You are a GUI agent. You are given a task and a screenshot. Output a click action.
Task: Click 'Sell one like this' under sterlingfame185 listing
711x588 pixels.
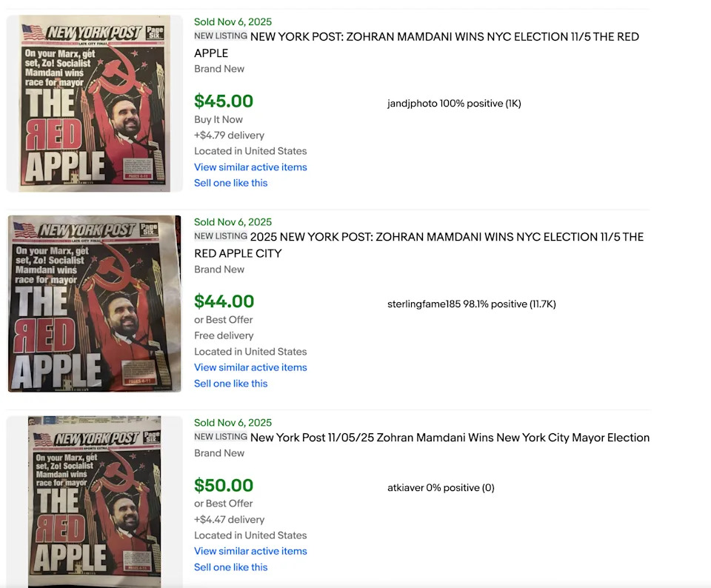pos(230,384)
